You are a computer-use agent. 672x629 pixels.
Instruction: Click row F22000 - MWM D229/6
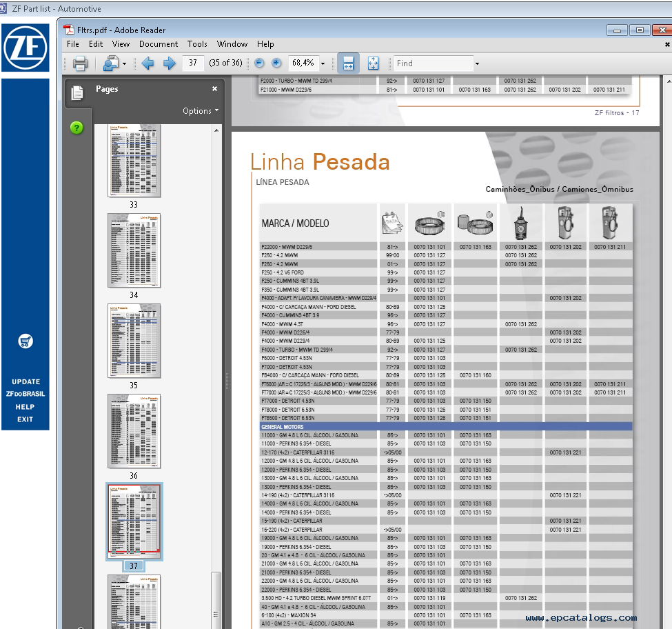(446, 247)
